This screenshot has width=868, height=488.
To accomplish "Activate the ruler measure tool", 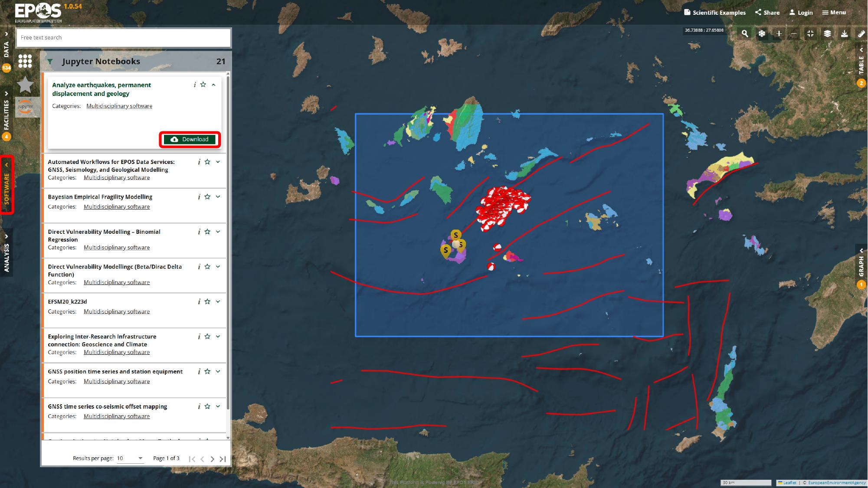I will 861,34.
